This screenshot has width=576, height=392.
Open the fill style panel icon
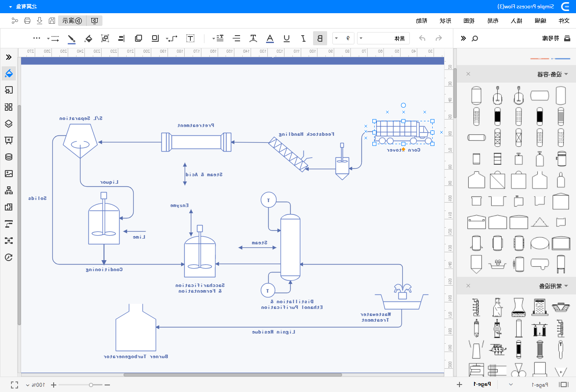click(x=9, y=73)
